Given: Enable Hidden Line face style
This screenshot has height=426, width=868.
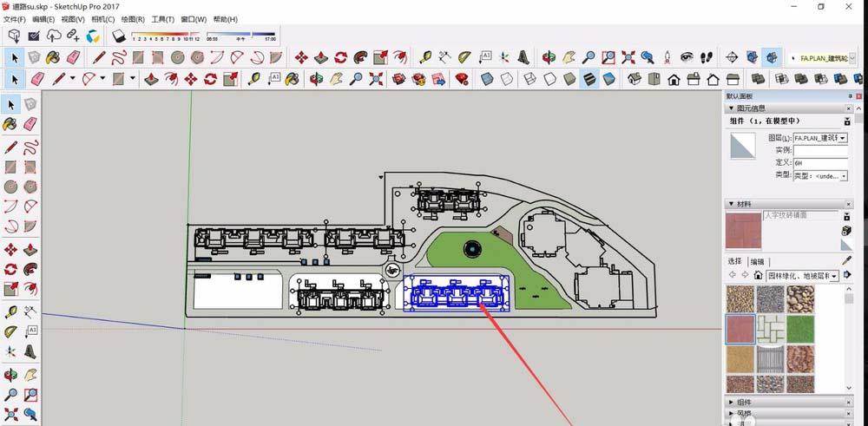Looking at the screenshot, I should [x=549, y=79].
